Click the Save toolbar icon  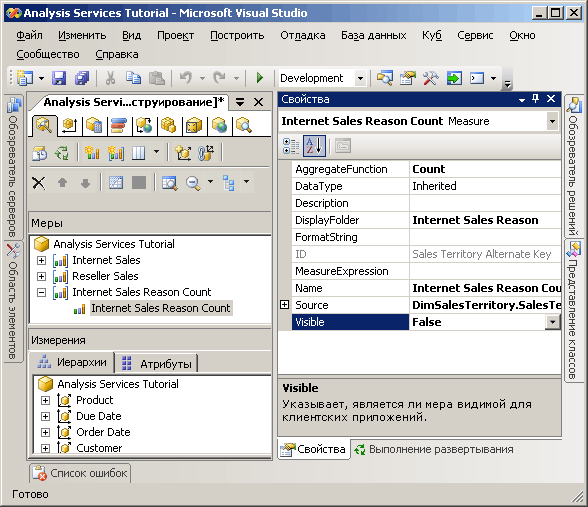click(x=59, y=78)
